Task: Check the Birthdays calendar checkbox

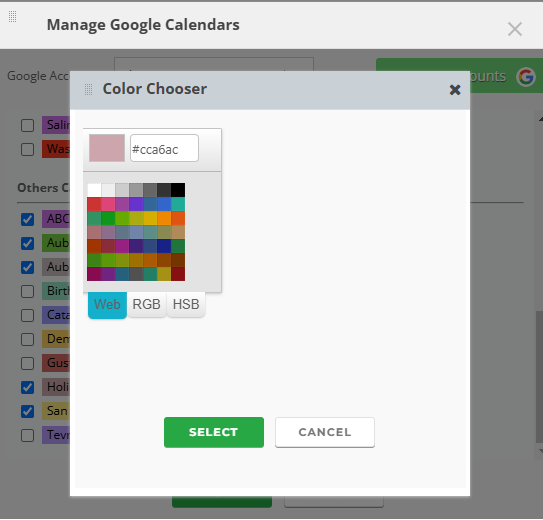Action: click(x=27, y=291)
